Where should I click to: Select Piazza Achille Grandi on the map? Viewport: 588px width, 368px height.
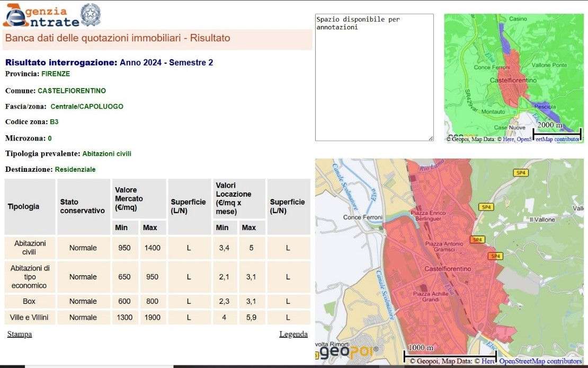point(430,296)
